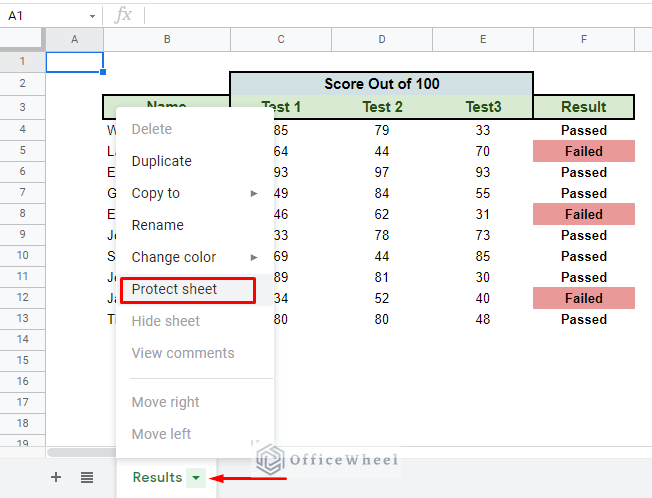
Task: Click the Test 2 value 52
Action: (x=382, y=298)
